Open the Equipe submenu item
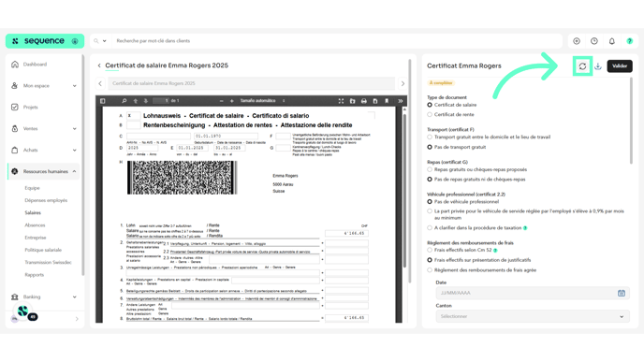644x362 pixels. click(x=32, y=188)
